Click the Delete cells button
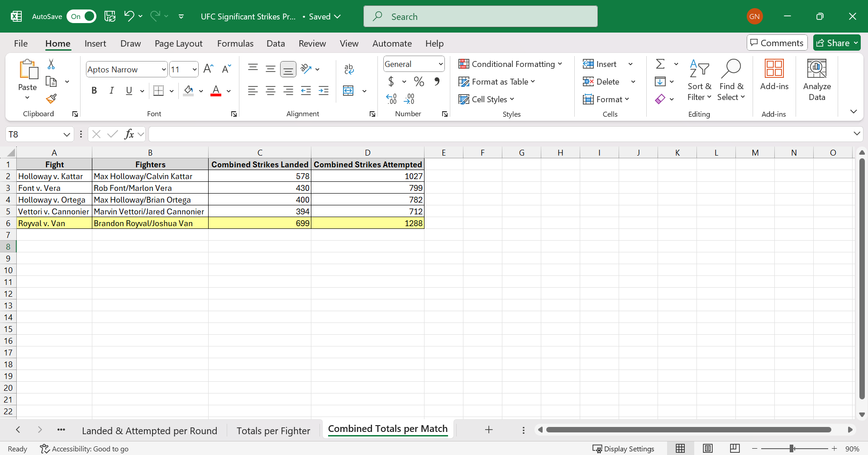 click(x=602, y=81)
